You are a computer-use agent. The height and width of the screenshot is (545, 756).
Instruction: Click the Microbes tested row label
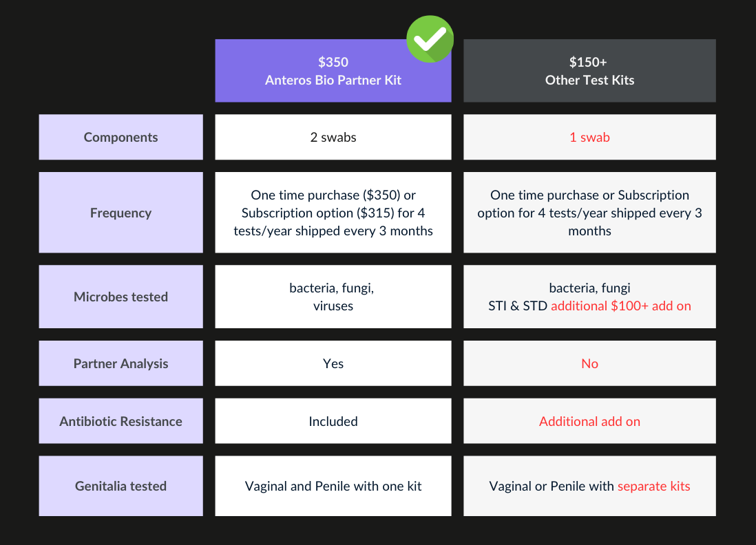[120, 297]
